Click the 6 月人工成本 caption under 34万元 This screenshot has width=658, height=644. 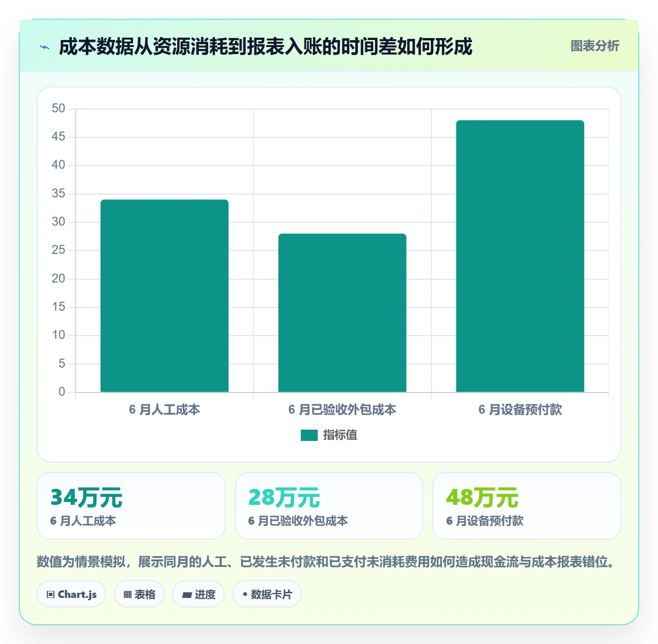pyautogui.click(x=83, y=521)
